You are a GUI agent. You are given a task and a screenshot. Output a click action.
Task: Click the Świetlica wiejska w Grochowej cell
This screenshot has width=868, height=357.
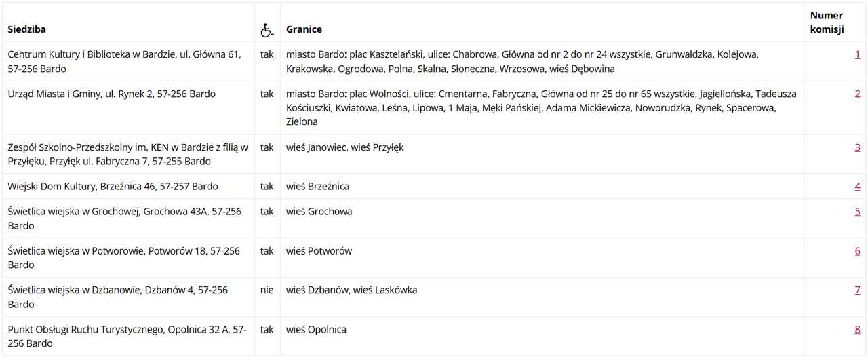[128, 218]
